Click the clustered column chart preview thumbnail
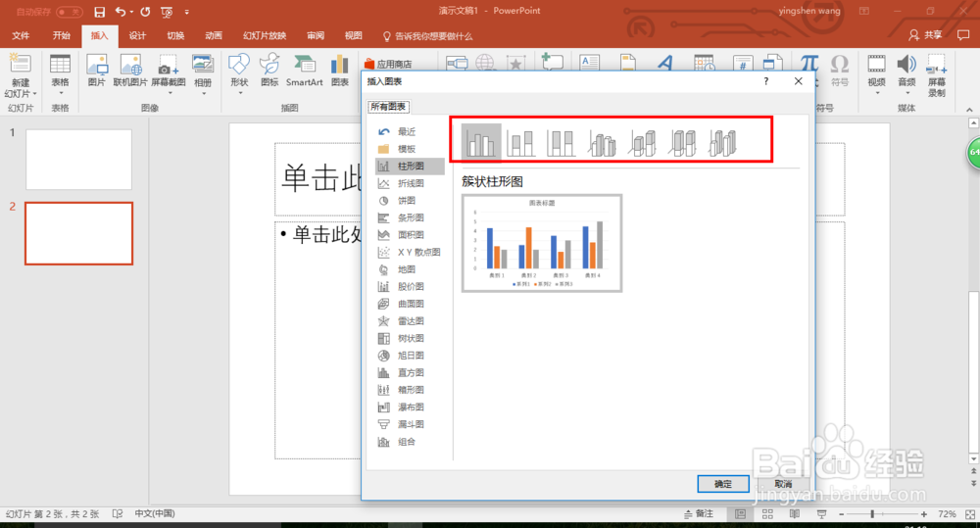This screenshot has width=980, height=528. pyautogui.click(x=542, y=243)
